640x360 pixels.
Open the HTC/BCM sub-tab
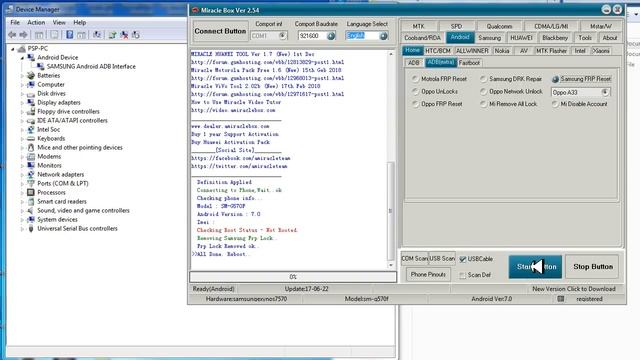(x=438, y=51)
